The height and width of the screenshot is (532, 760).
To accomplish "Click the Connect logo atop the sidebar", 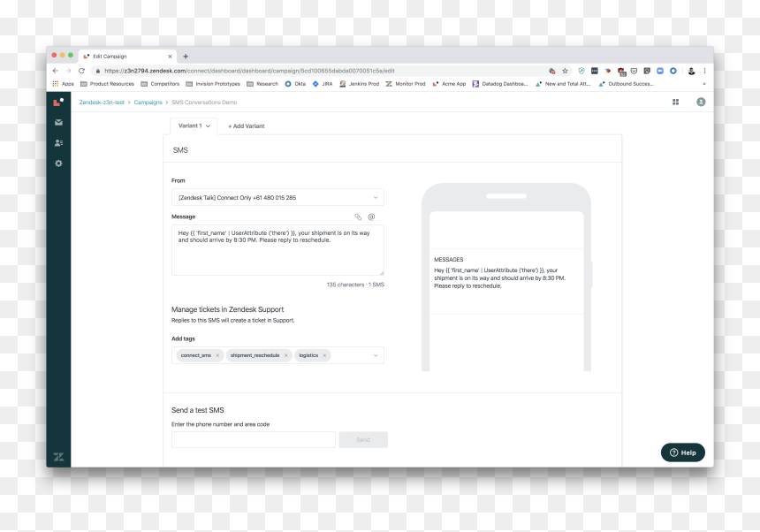I will tap(58, 103).
